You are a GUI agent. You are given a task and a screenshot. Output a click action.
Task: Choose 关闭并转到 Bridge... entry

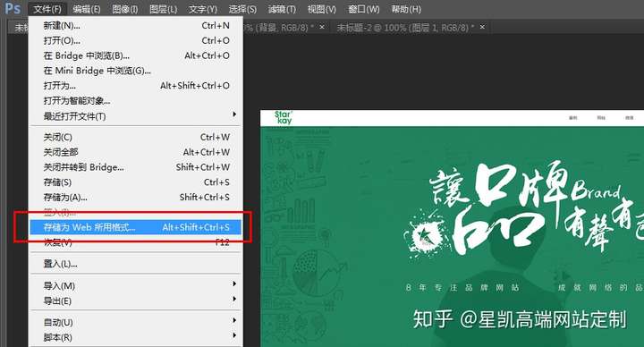click(136, 167)
